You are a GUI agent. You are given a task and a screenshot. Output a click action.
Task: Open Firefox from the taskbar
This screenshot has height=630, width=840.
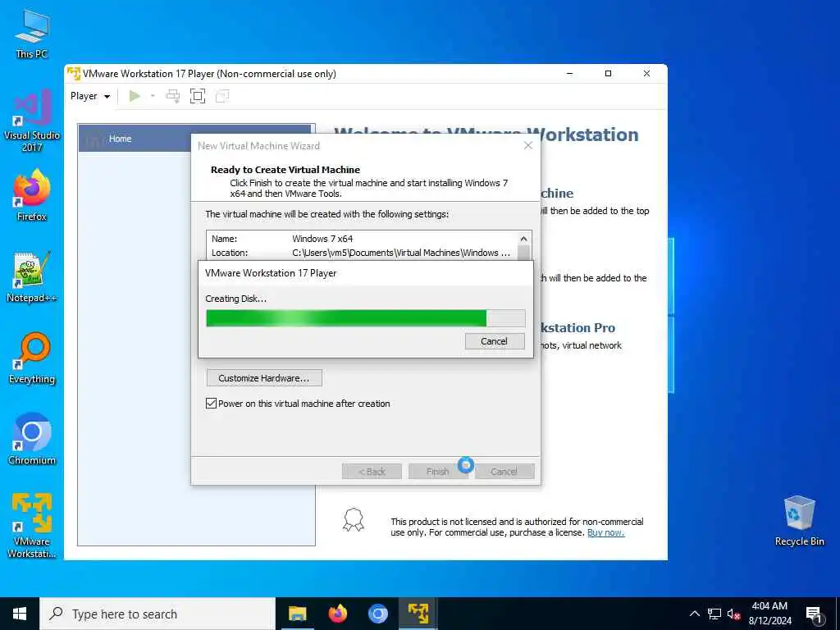coord(337,614)
